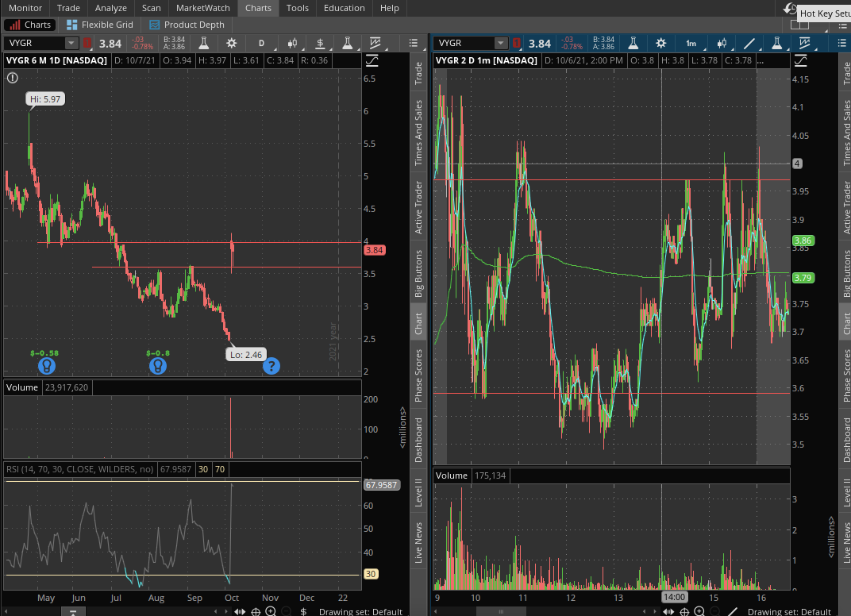Viewport: 851px width, 616px height.
Task: Click the May earnings lightbulb marker
Action: (47, 366)
